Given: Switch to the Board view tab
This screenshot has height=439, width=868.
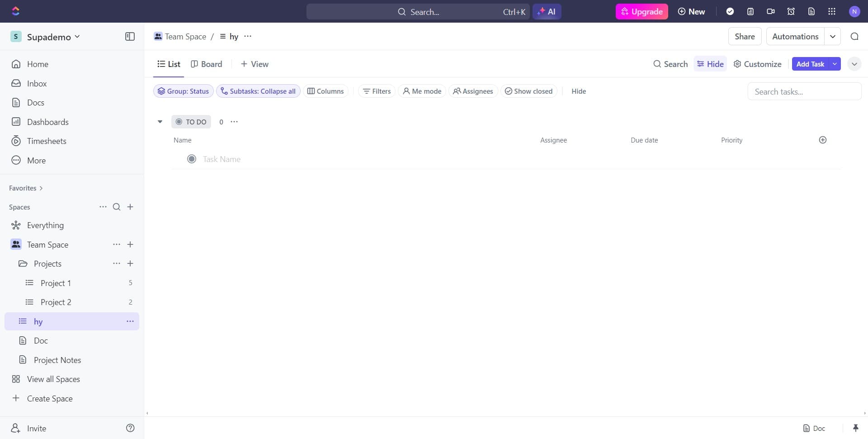Looking at the screenshot, I should pos(207,64).
